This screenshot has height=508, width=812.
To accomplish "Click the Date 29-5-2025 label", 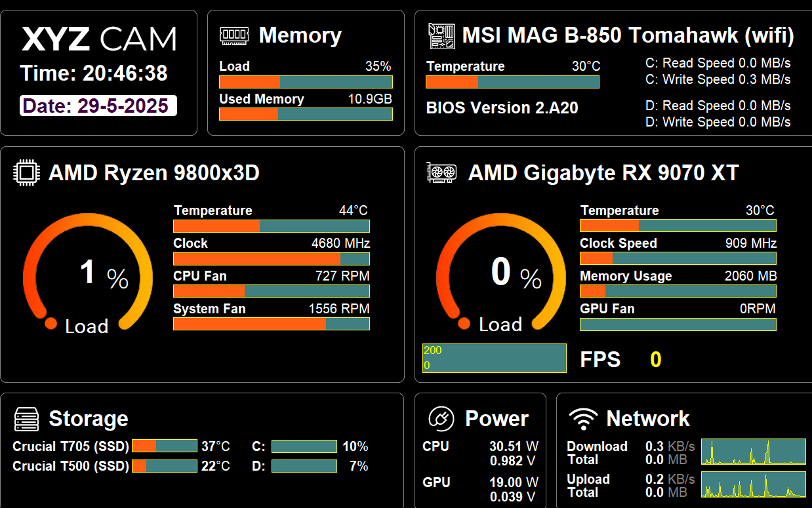I will click(98, 106).
